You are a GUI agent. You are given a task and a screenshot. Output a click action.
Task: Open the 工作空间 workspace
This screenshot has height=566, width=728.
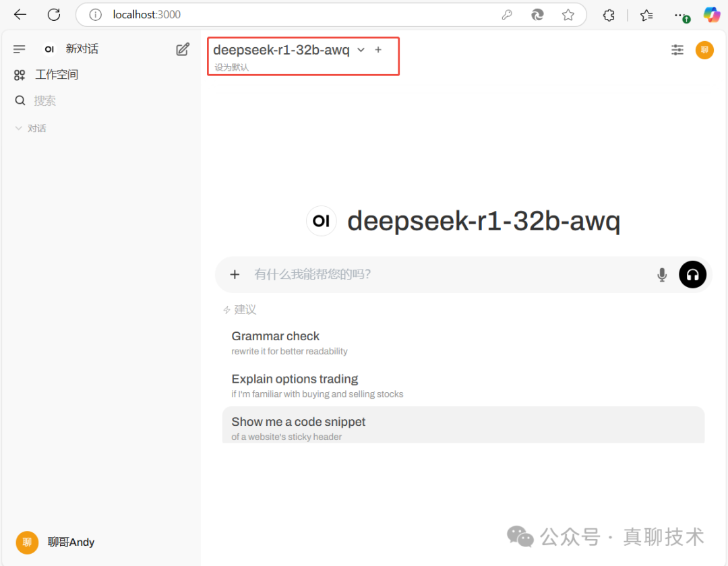pos(47,75)
